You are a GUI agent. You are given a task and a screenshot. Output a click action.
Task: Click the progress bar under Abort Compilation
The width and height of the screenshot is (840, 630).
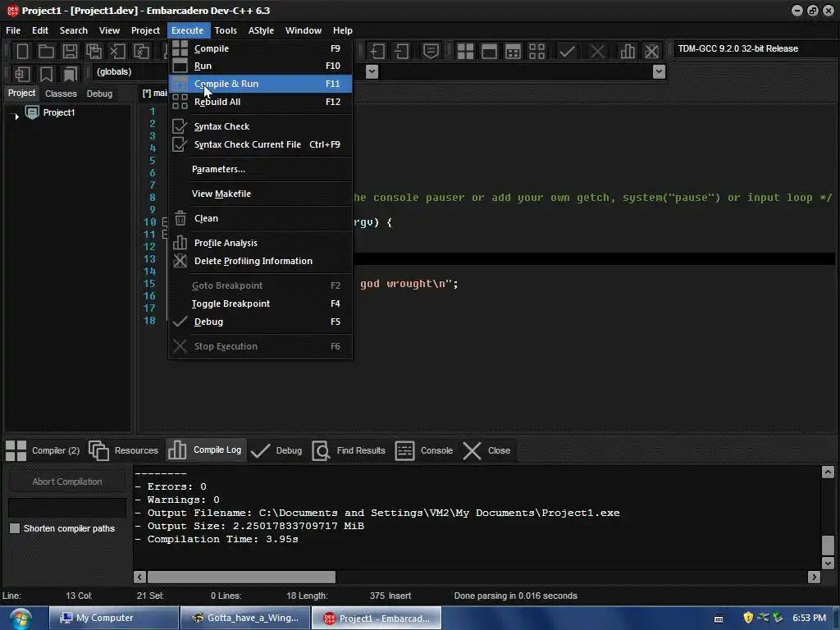point(67,507)
